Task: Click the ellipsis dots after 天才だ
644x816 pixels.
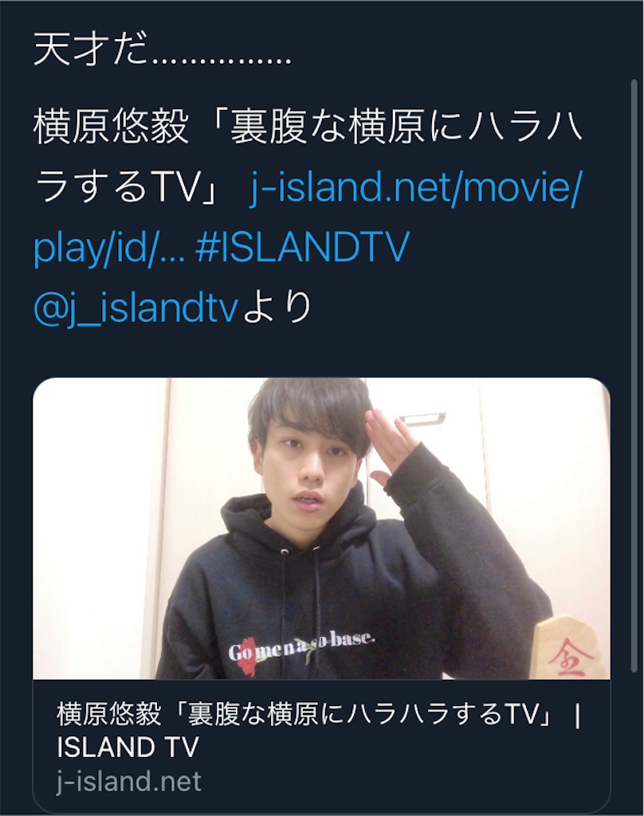Action: point(223,58)
